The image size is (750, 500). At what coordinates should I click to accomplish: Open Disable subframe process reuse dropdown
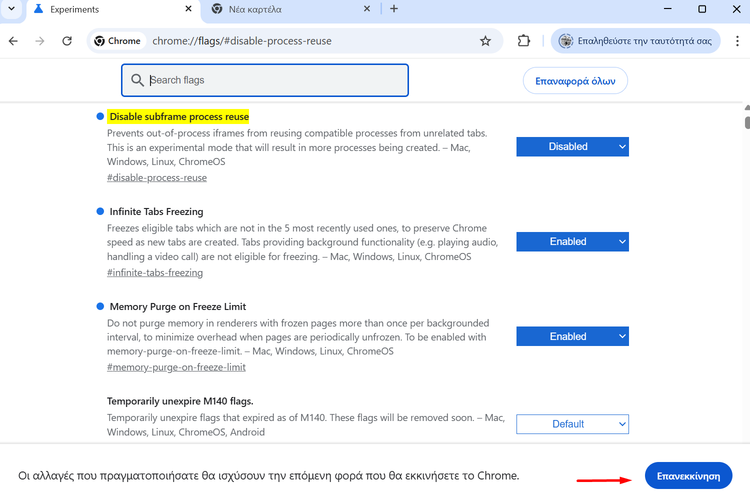(572, 146)
